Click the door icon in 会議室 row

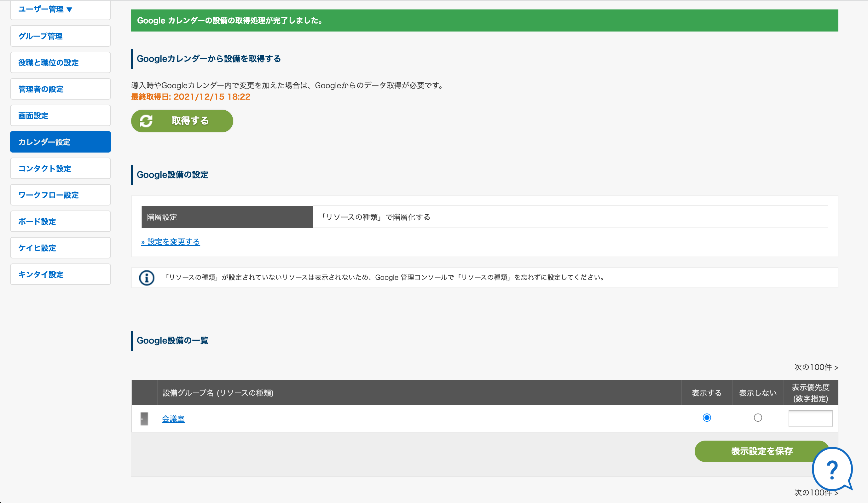coord(144,419)
